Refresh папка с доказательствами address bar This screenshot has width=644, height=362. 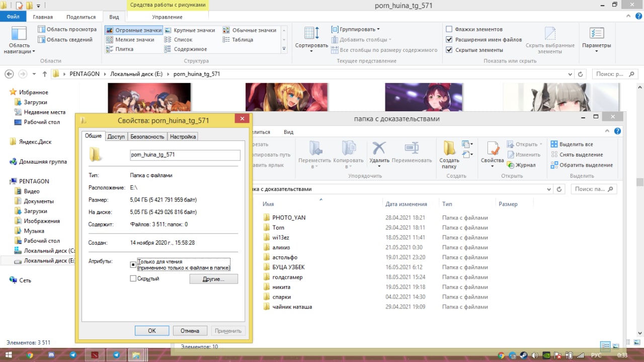(x=559, y=189)
